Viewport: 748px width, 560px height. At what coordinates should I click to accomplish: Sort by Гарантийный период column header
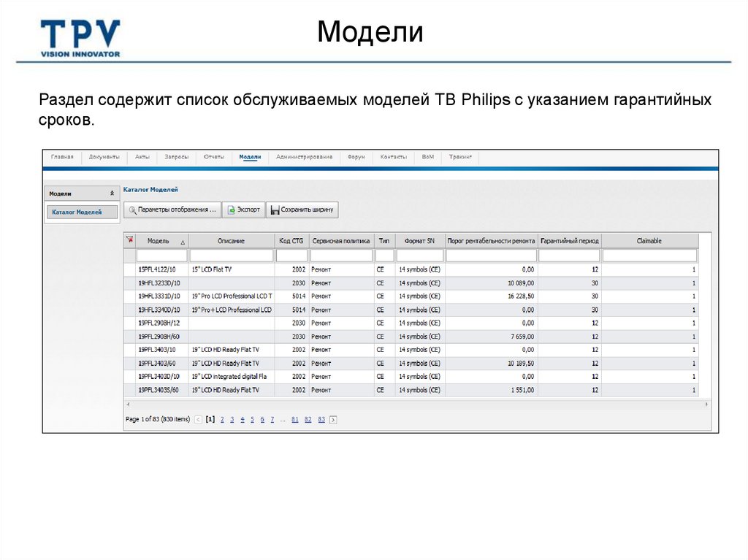pos(569,241)
